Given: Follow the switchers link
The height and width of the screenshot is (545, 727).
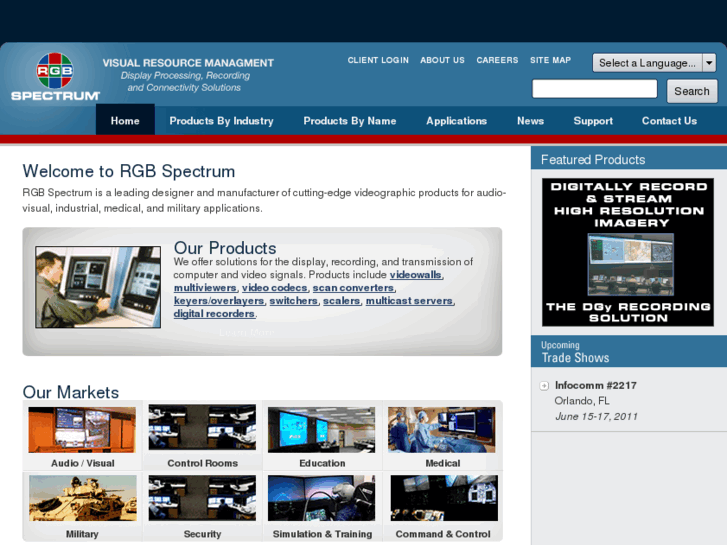Looking at the screenshot, I should point(293,301).
